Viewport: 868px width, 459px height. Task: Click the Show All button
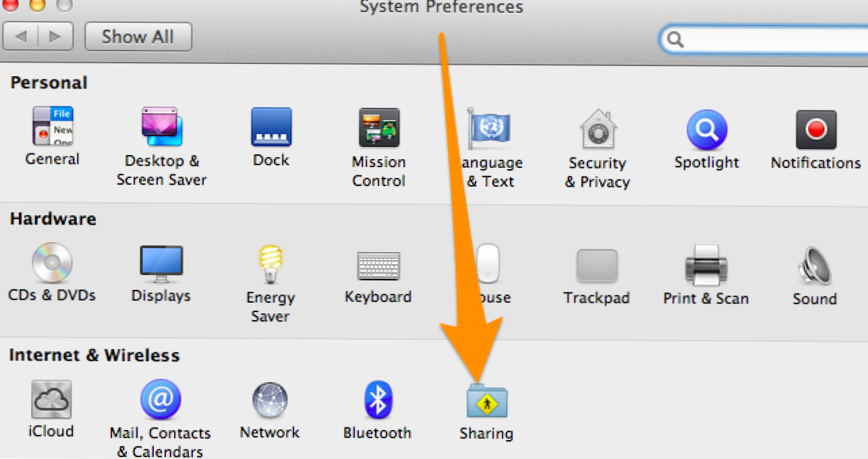(x=138, y=36)
